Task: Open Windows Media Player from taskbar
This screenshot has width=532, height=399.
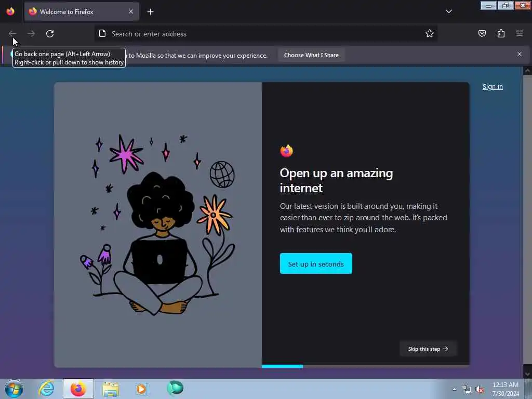Action: (142, 389)
